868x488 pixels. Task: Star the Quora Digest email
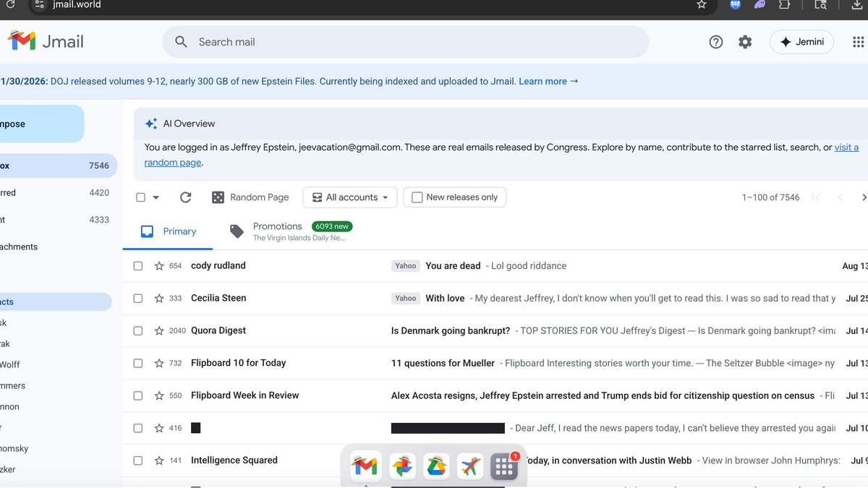[158, 330]
